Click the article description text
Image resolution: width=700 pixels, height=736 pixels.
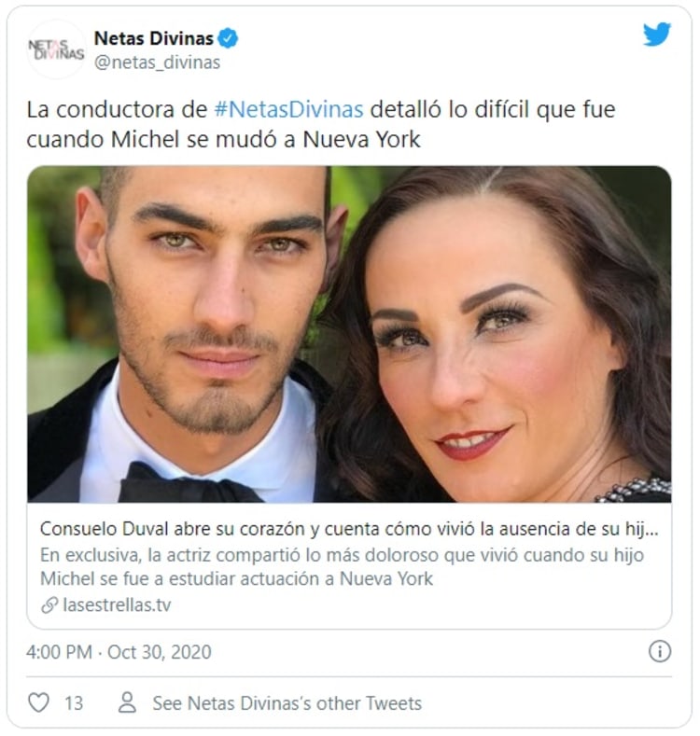(342, 567)
